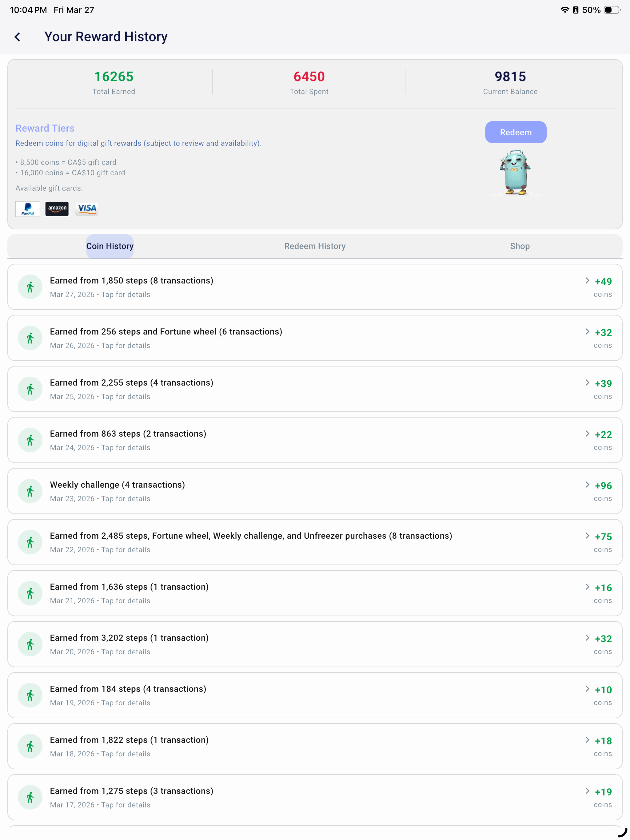The image size is (630, 840).
Task: Expand chevron on the Mar 24 entry
Action: 588,434
